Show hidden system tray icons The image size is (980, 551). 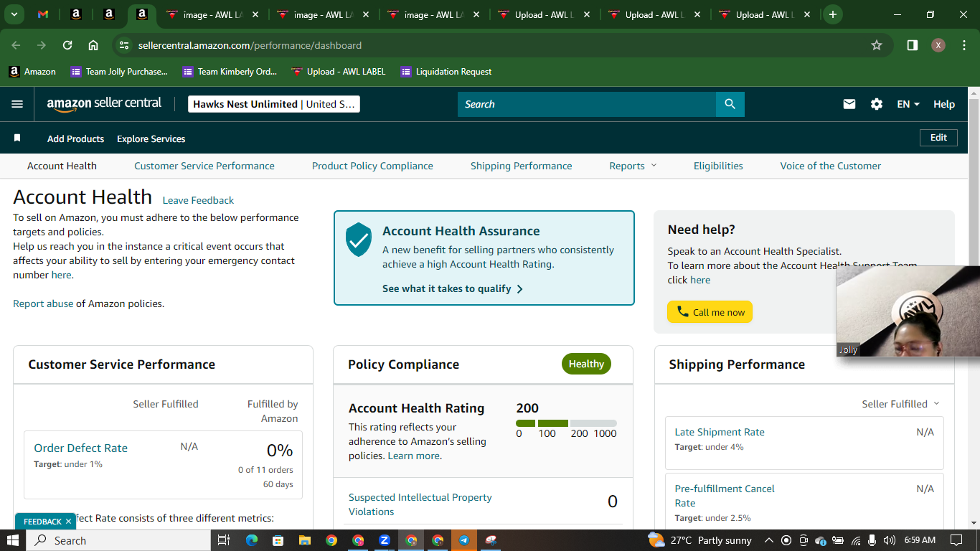tap(768, 540)
